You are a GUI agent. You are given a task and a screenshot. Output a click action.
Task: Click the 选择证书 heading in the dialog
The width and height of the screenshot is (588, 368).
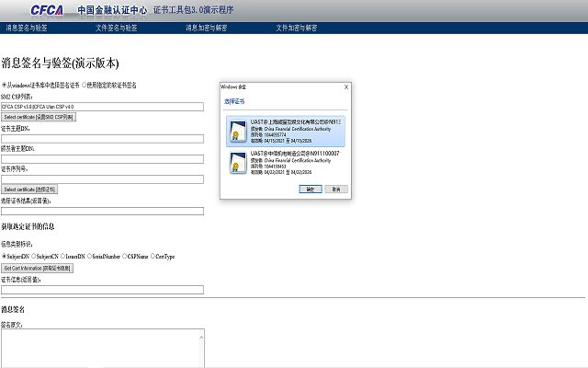coord(234,101)
